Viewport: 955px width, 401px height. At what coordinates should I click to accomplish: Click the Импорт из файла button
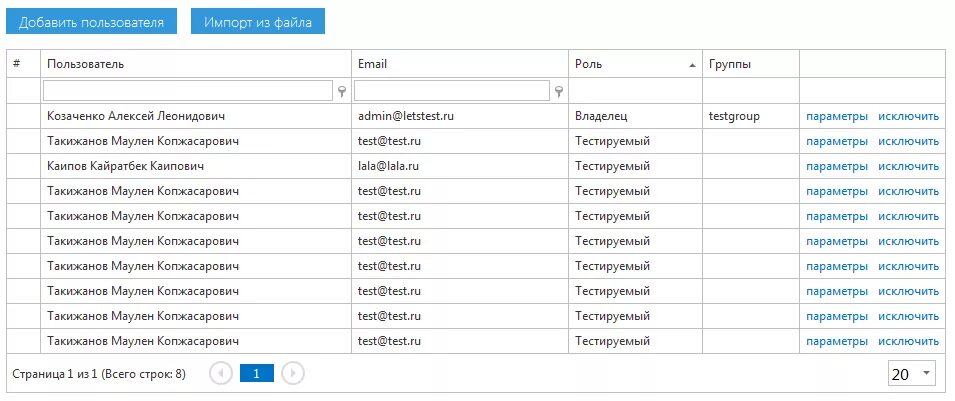point(258,23)
